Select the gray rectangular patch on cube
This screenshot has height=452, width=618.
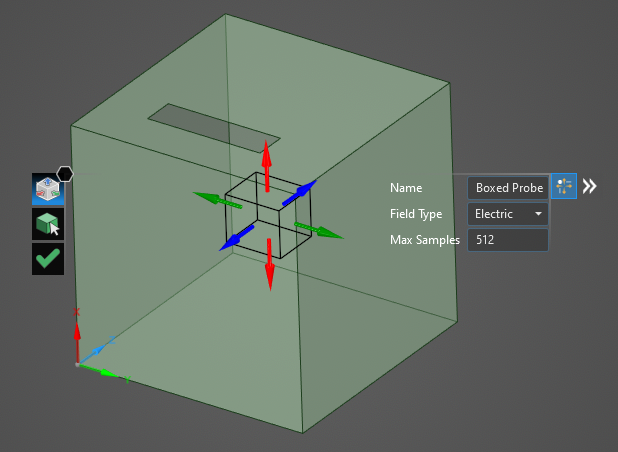pos(214,128)
